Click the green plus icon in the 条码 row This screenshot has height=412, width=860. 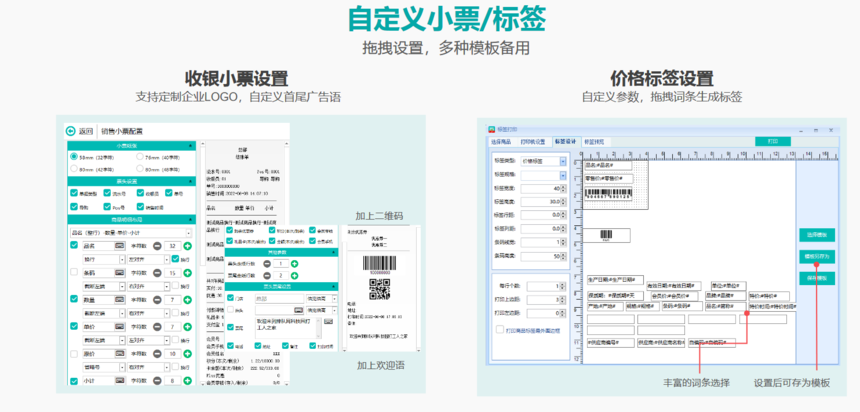(188, 273)
